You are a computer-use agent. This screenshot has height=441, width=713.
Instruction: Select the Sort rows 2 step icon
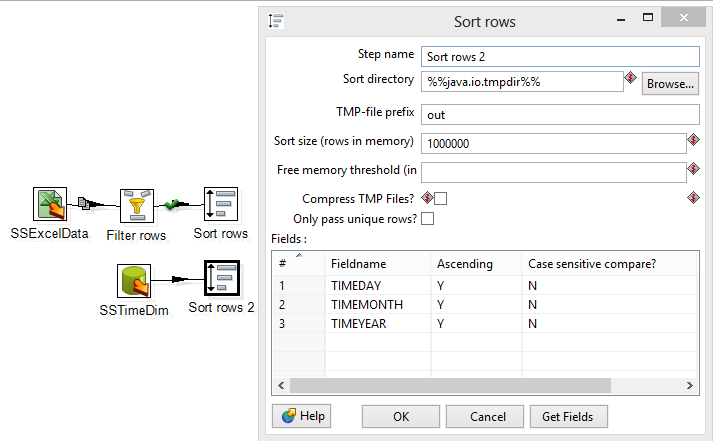tap(222, 278)
